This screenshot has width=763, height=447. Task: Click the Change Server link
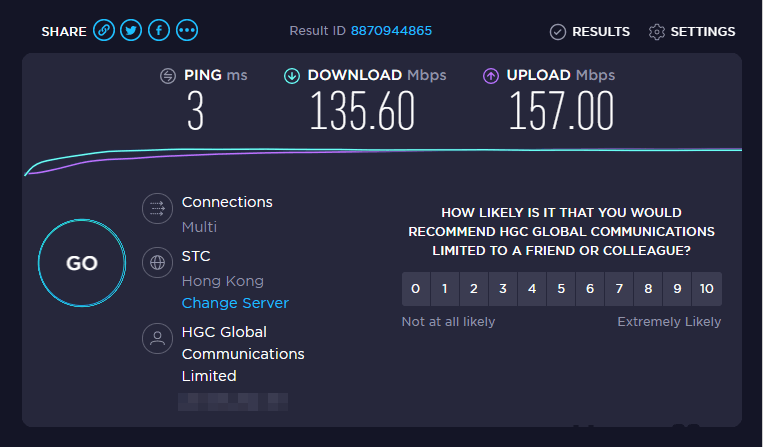coord(235,303)
